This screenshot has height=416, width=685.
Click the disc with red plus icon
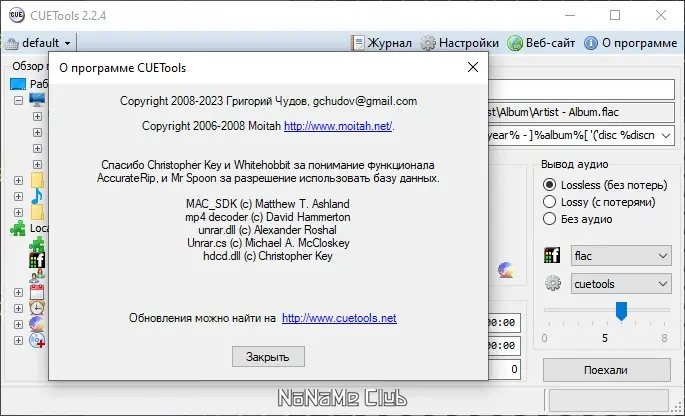(x=37, y=340)
